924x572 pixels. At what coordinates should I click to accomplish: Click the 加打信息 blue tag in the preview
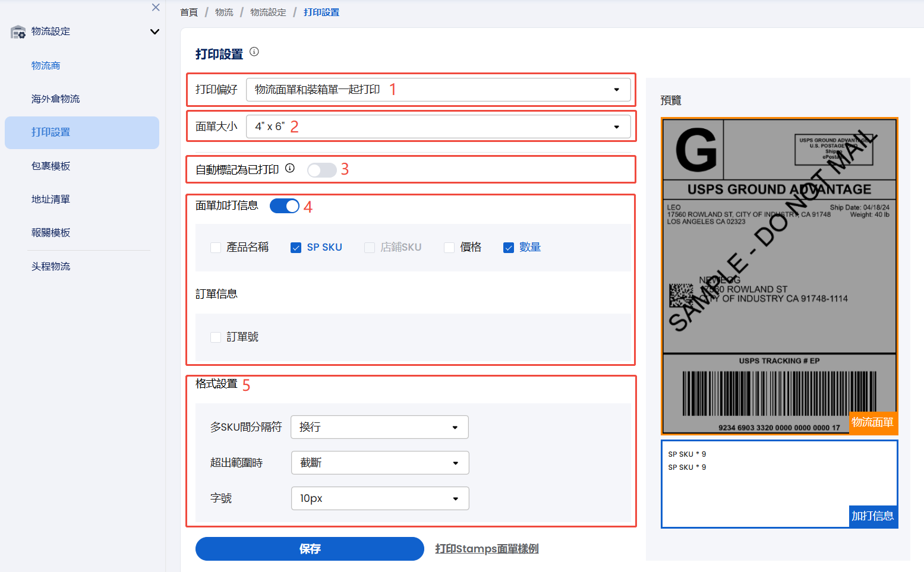[872, 516]
